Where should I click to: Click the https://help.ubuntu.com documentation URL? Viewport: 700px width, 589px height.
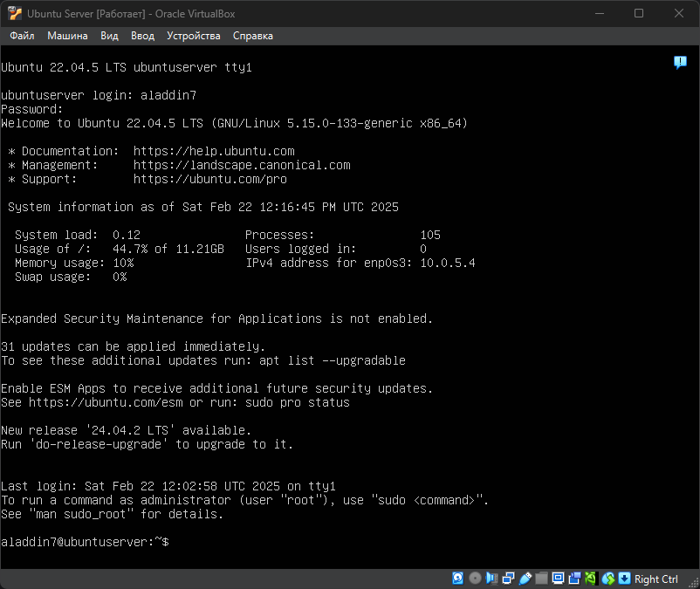(x=214, y=151)
